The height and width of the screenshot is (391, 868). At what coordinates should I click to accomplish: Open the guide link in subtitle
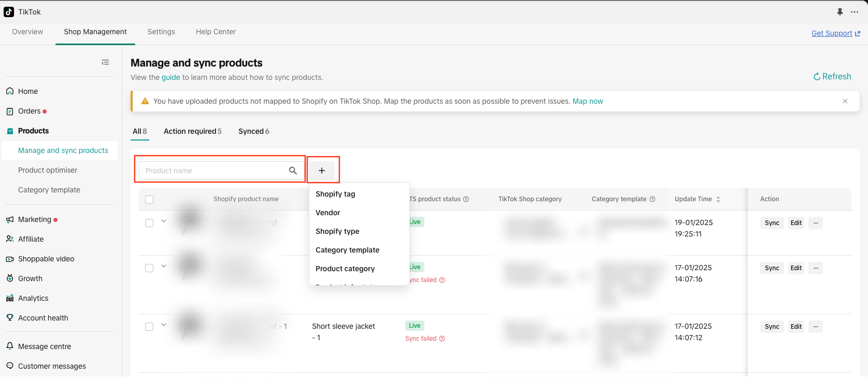[170, 77]
